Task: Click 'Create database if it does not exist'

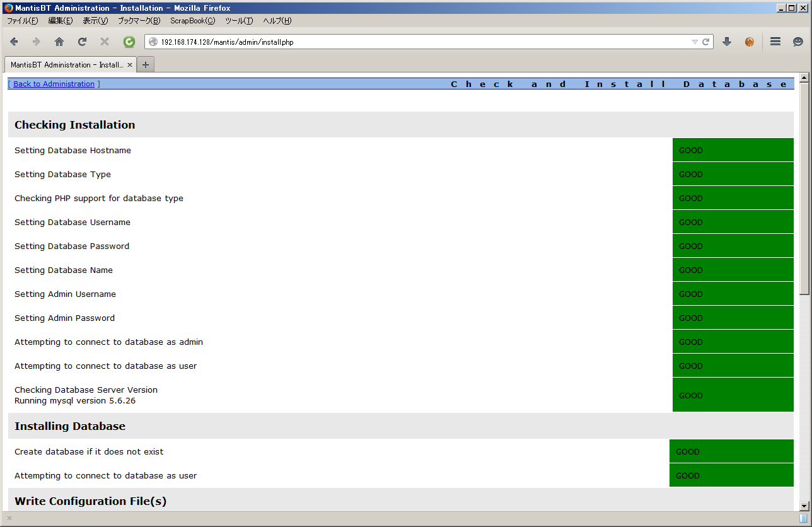Action: (x=89, y=452)
